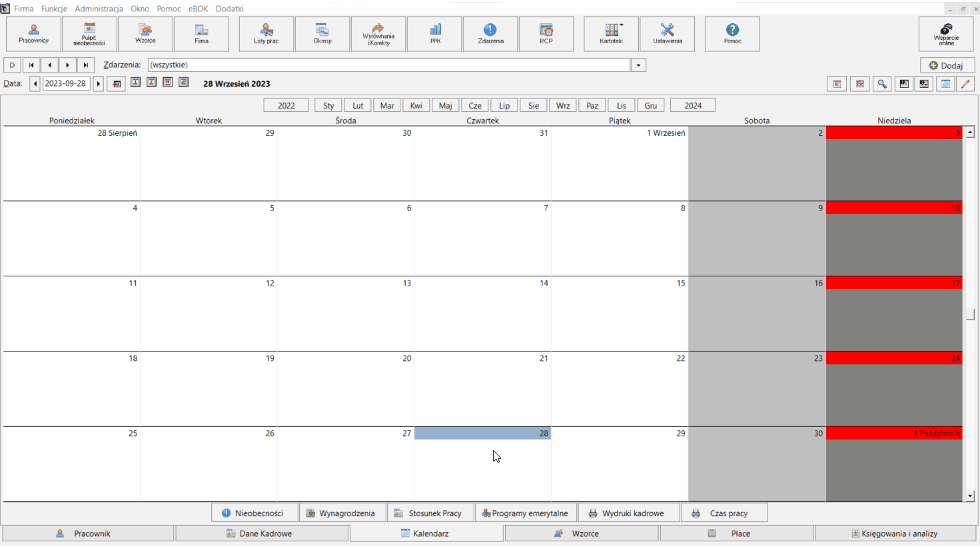
Task: Open Wsparcie online
Action: click(x=946, y=34)
